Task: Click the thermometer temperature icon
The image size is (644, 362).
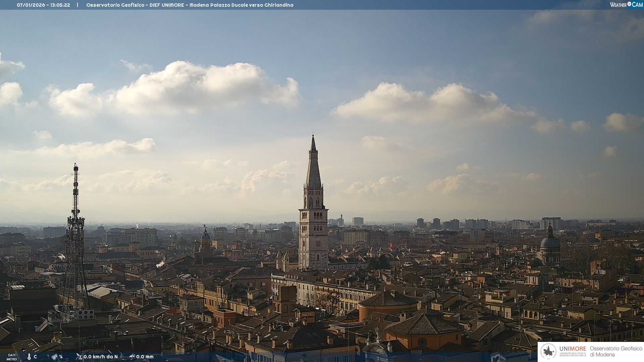Action: 29,357
